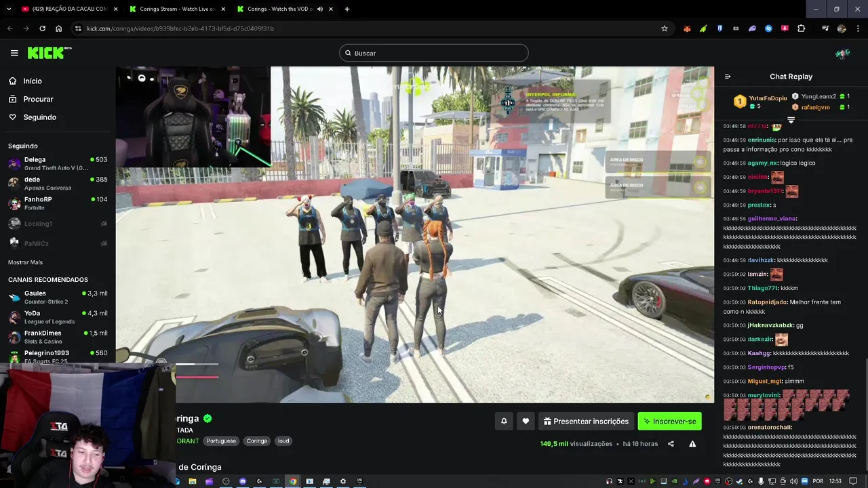Screen dimensions: 868x488
Task: Open the followed channel dede
Action: tap(58, 183)
